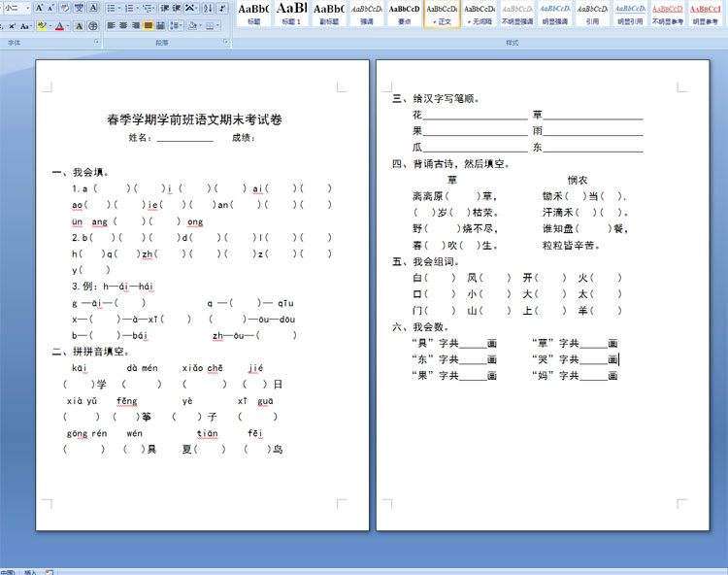Apply yellow text highlight color
The height and width of the screenshot is (575, 728).
pyautogui.click(x=42, y=26)
